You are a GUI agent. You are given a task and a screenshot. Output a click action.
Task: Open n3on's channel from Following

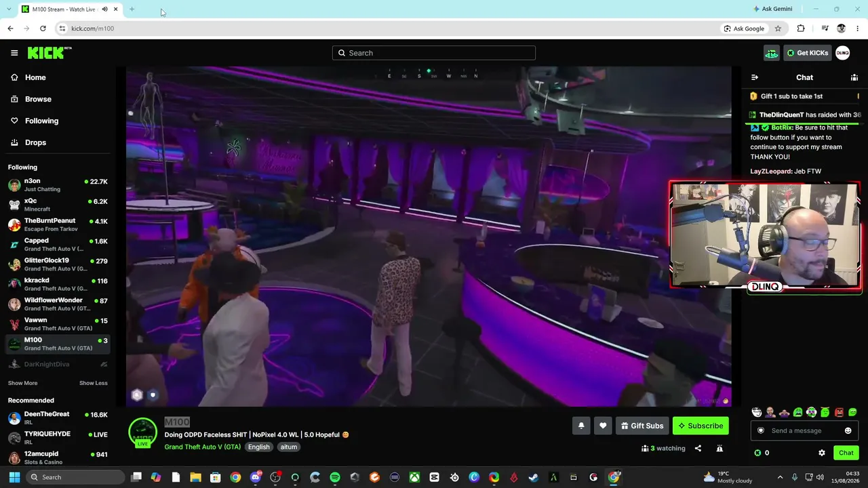(x=58, y=185)
